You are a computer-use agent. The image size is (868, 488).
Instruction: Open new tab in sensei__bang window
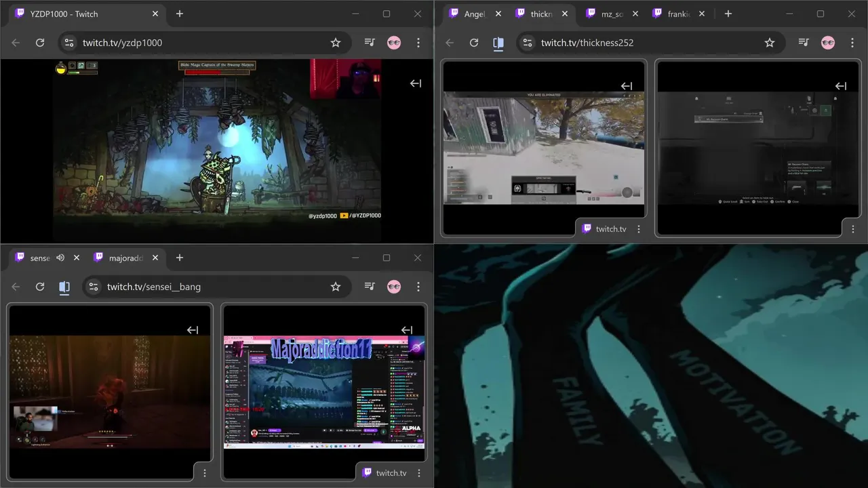point(180,258)
